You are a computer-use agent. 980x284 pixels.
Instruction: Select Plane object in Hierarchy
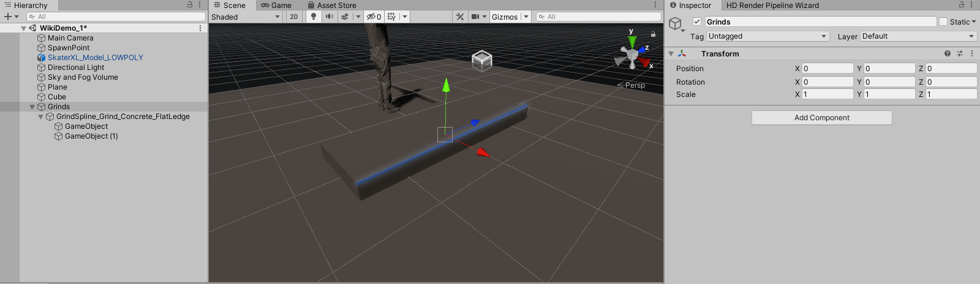tap(58, 87)
